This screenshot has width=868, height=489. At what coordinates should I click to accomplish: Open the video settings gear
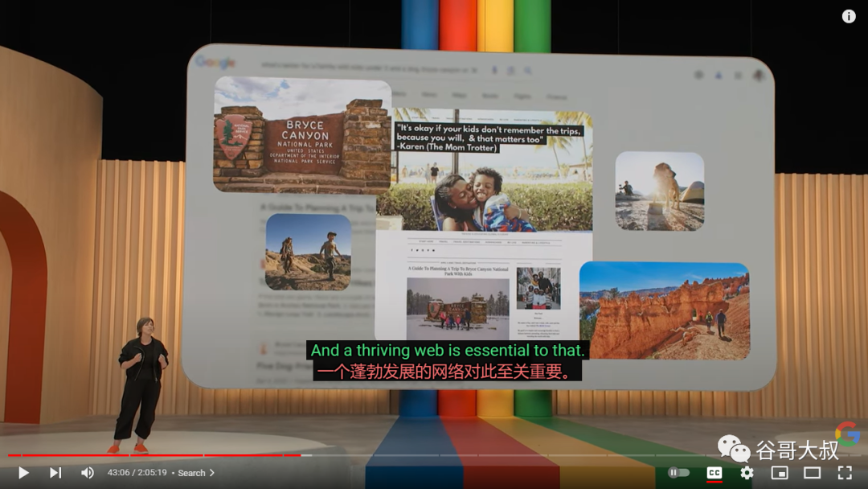tap(747, 473)
